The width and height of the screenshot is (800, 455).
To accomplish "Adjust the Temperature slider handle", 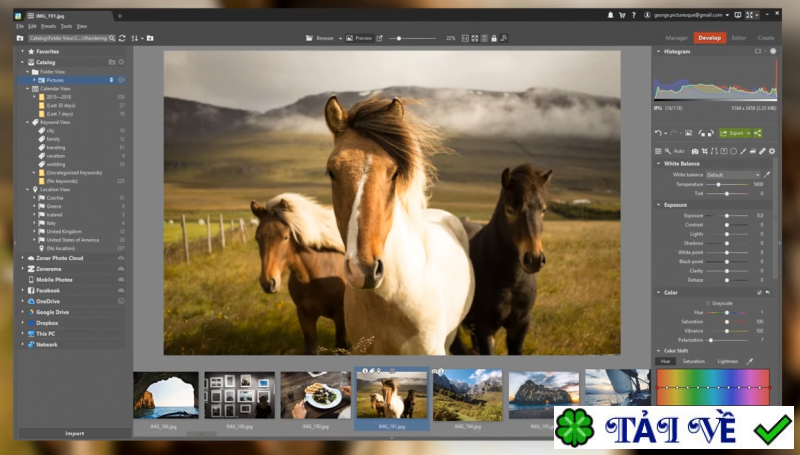I will point(727,184).
